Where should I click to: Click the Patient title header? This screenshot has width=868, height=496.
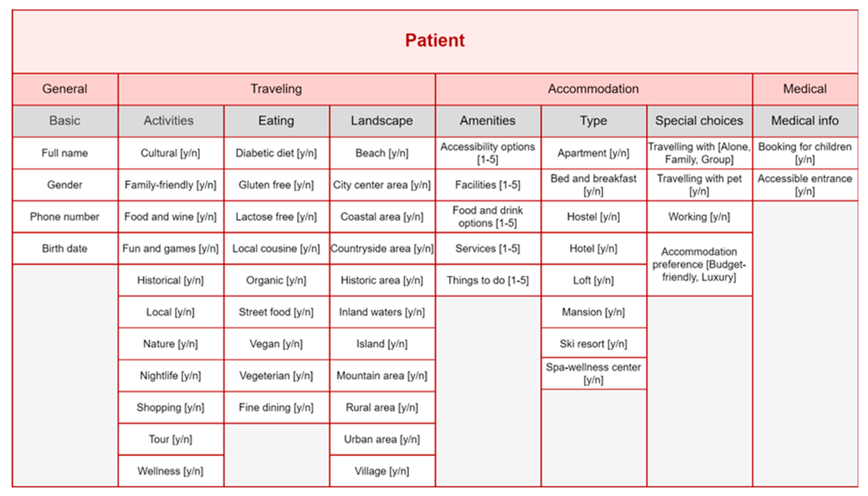435,41
